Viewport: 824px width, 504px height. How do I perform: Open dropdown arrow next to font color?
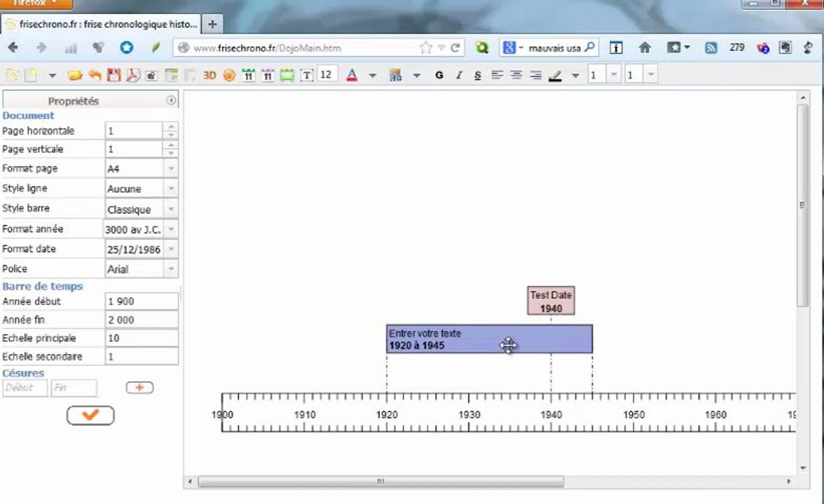[x=373, y=76]
